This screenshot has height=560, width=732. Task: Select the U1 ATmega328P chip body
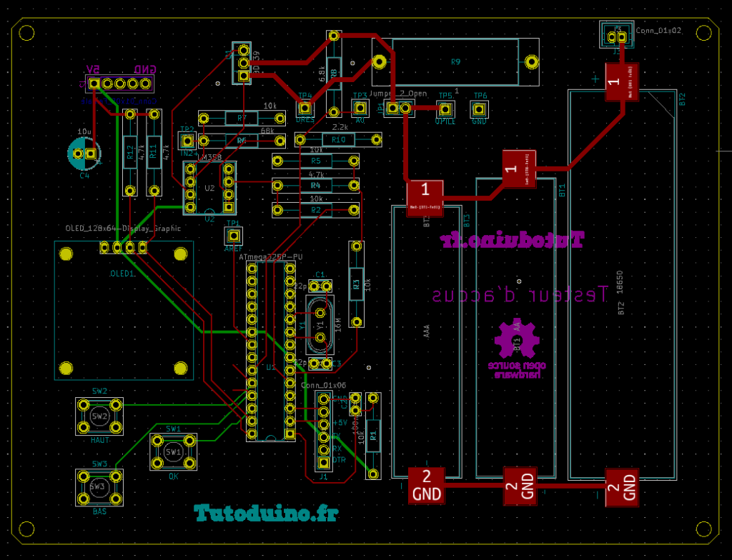tap(271, 351)
